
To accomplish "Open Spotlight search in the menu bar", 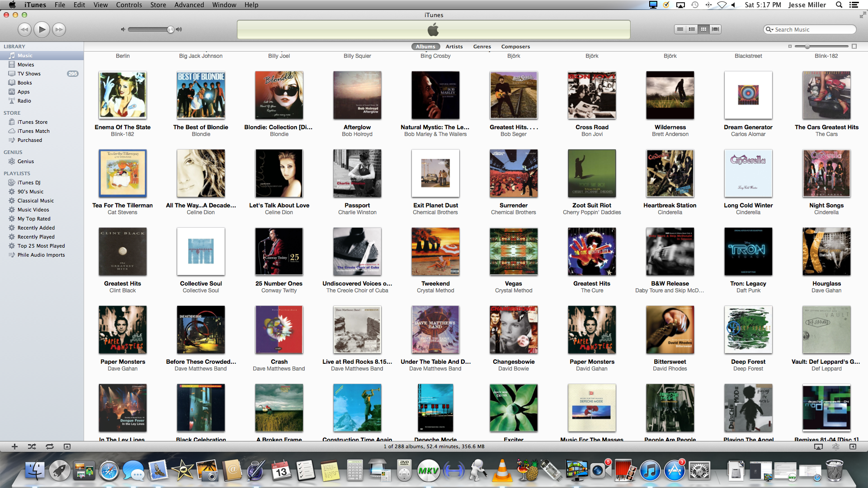I will click(x=839, y=5).
